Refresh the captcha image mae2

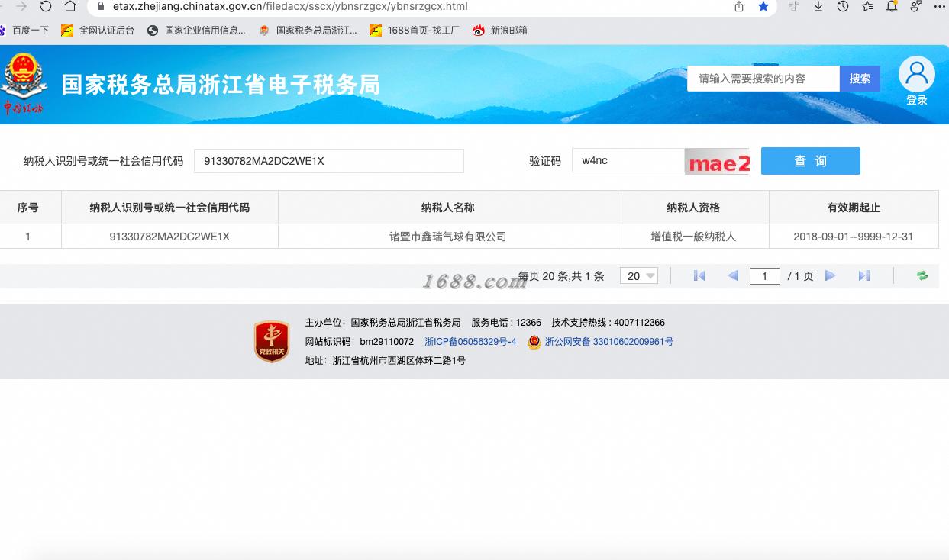point(718,162)
